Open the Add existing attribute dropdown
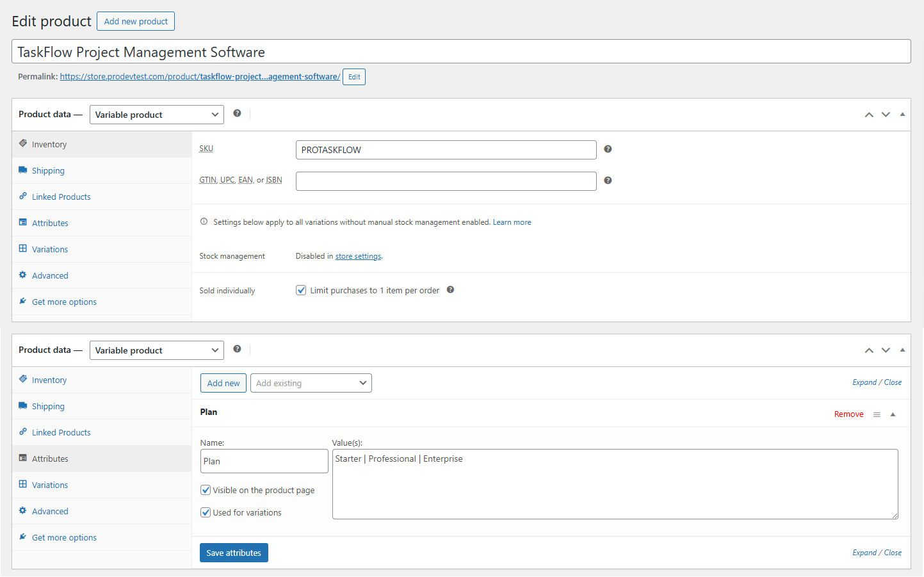Viewport: 924px width, 577px height. click(311, 383)
